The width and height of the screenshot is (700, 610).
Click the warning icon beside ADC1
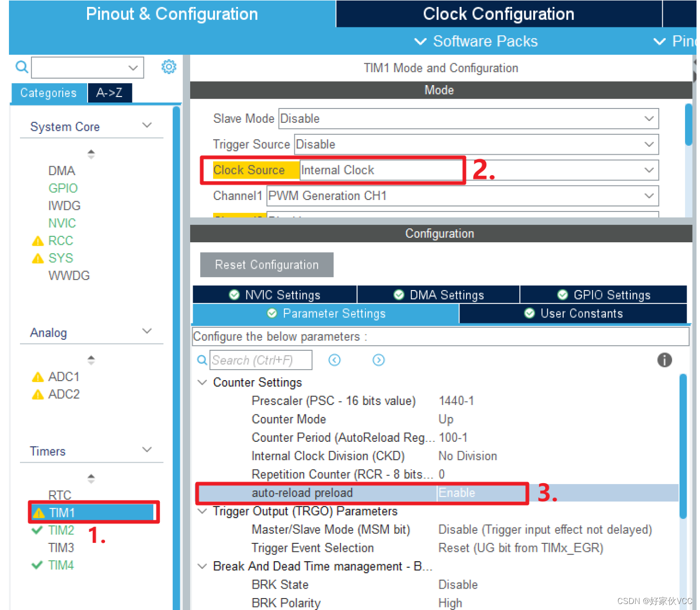(x=38, y=377)
